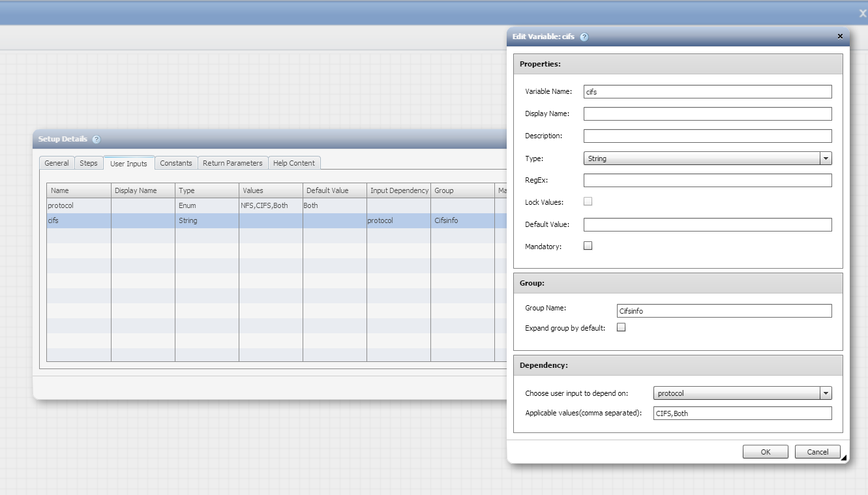Go to Return Parameters tab
This screenshot has height=495, width=868.
[232, 163]
